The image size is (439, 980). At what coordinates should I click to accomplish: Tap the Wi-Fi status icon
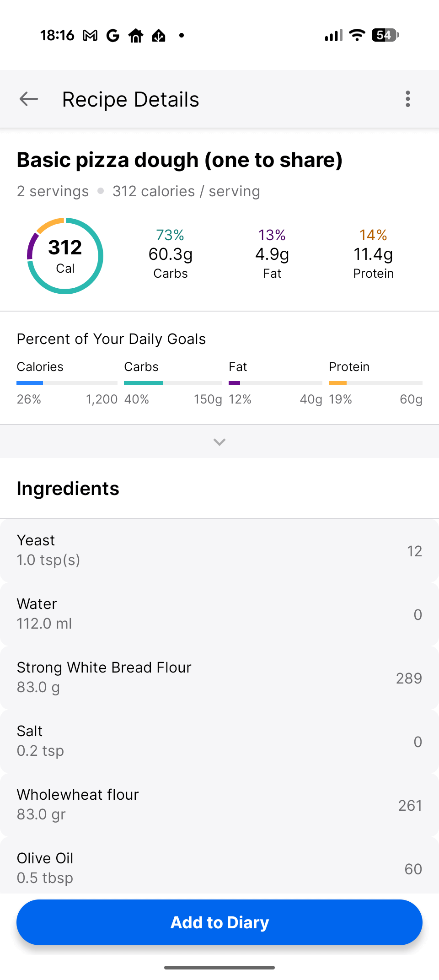(357, 35)
